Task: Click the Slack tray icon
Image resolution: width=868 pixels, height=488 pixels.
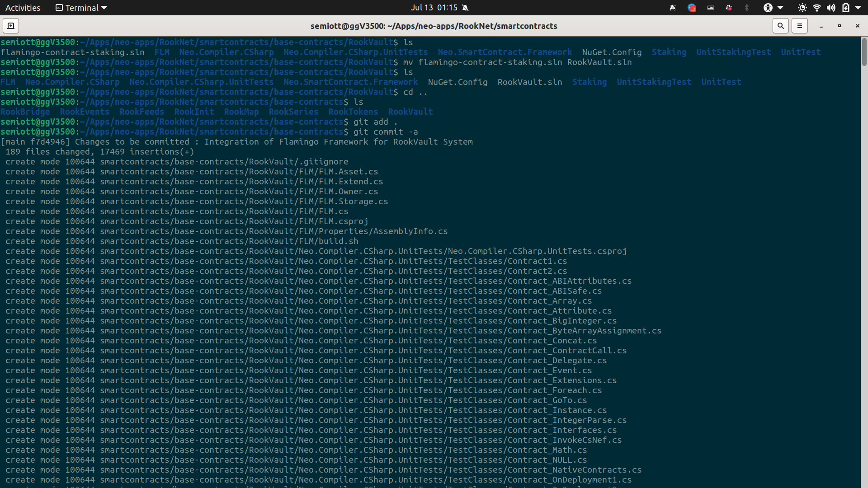Action: pyautogui.click(x=729, y=8)
